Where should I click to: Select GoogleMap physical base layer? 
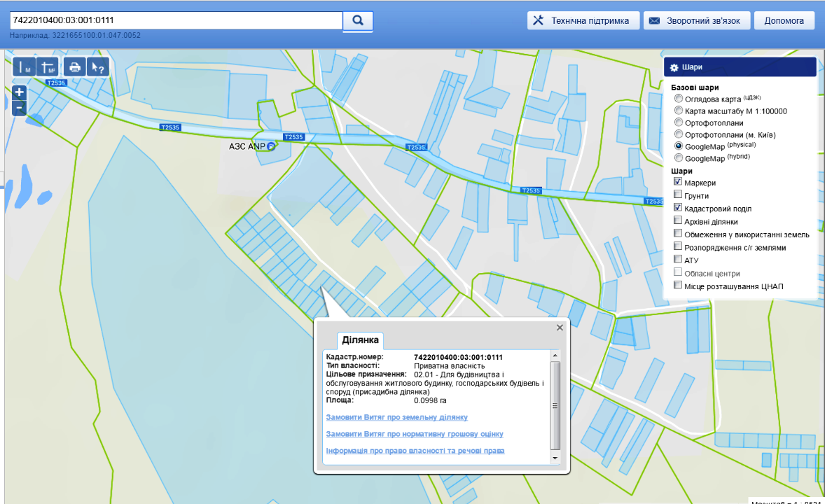(x=679, y=146)
